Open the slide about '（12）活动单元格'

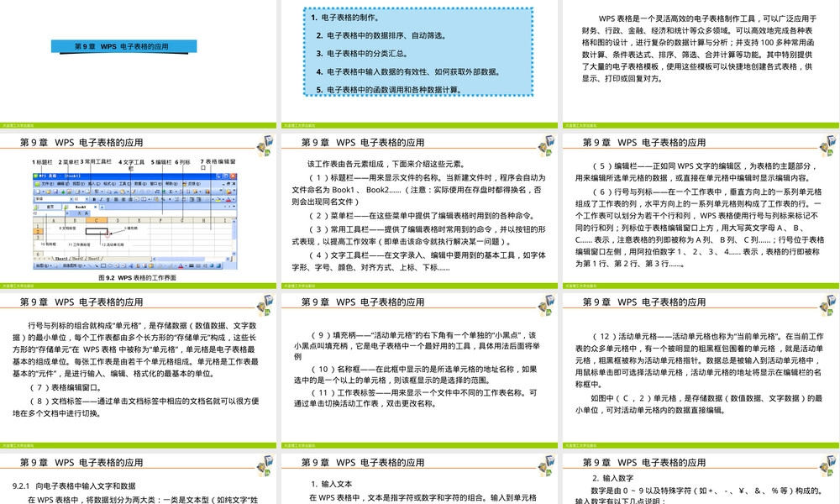click(x=701, y=370)
